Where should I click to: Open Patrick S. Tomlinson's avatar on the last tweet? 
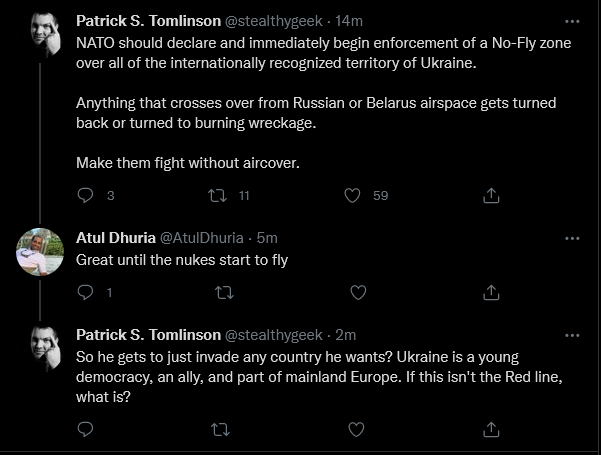pos(46,348)
